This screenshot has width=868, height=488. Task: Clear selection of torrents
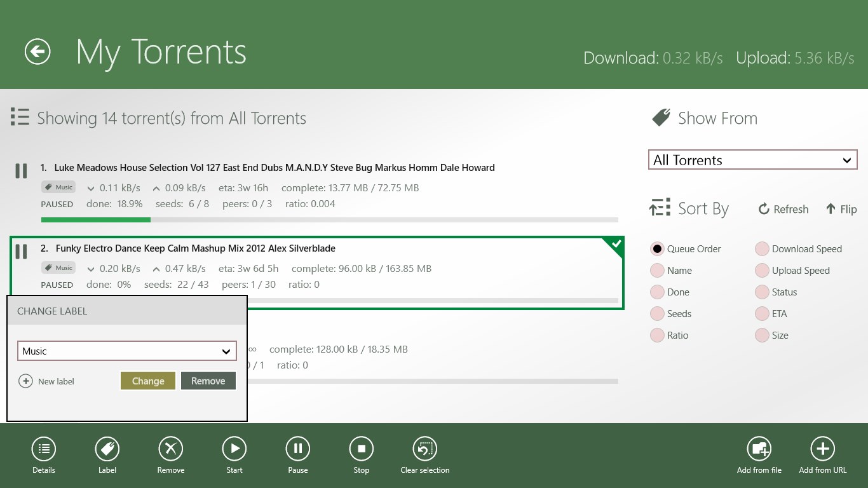tap(425, 449)
